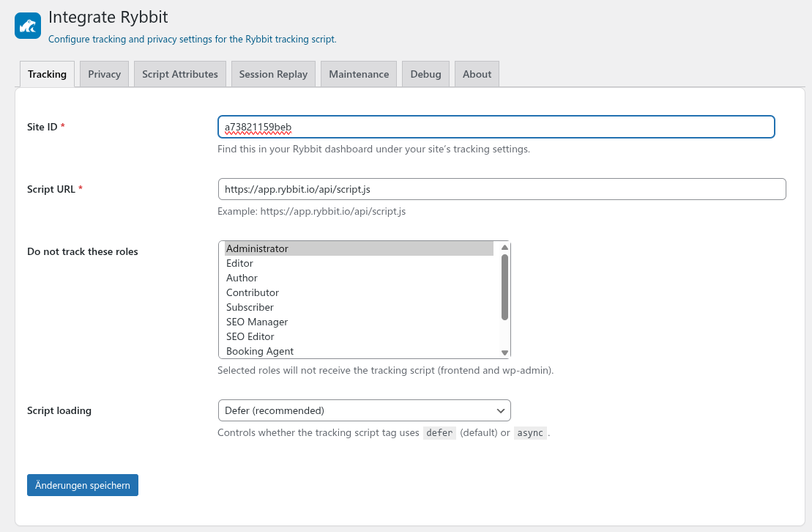Select SEO Manager role entry
812x532 pixels.
(x=359, y=322)
